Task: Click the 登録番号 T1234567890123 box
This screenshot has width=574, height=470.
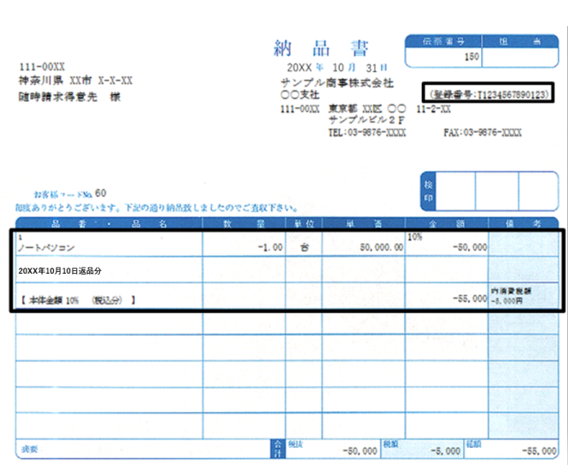Action: click(488, 92)
